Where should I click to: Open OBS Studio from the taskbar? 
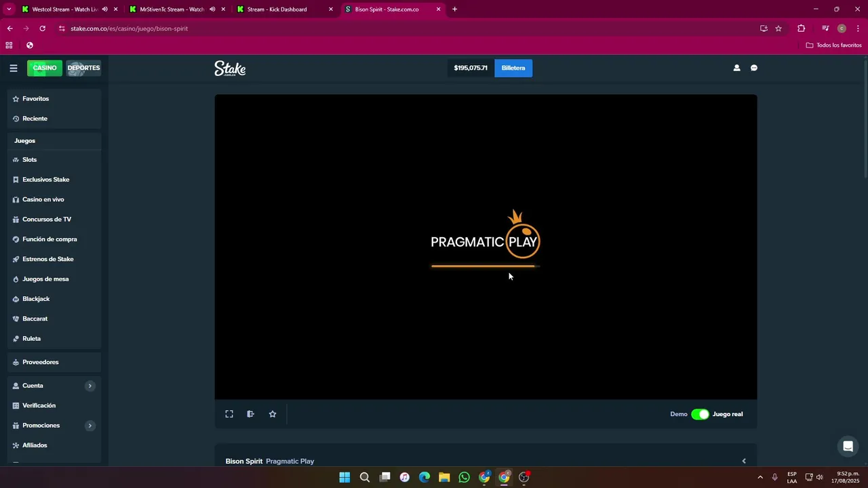pyautogui.click(x=524, y=477)
